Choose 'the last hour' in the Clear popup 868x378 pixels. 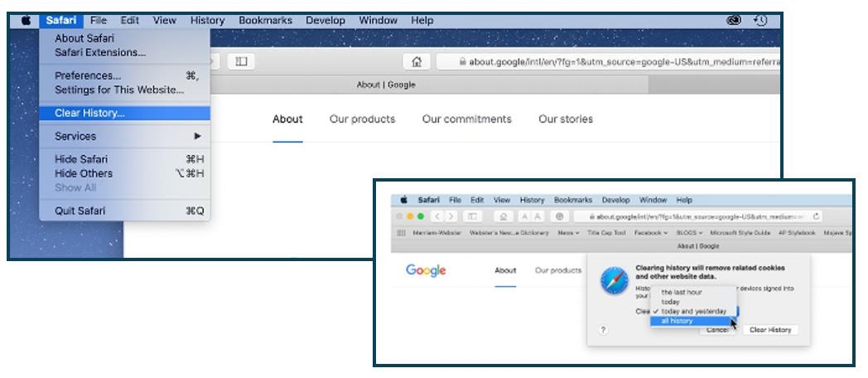pyautogui.click(x=694, y=292)
